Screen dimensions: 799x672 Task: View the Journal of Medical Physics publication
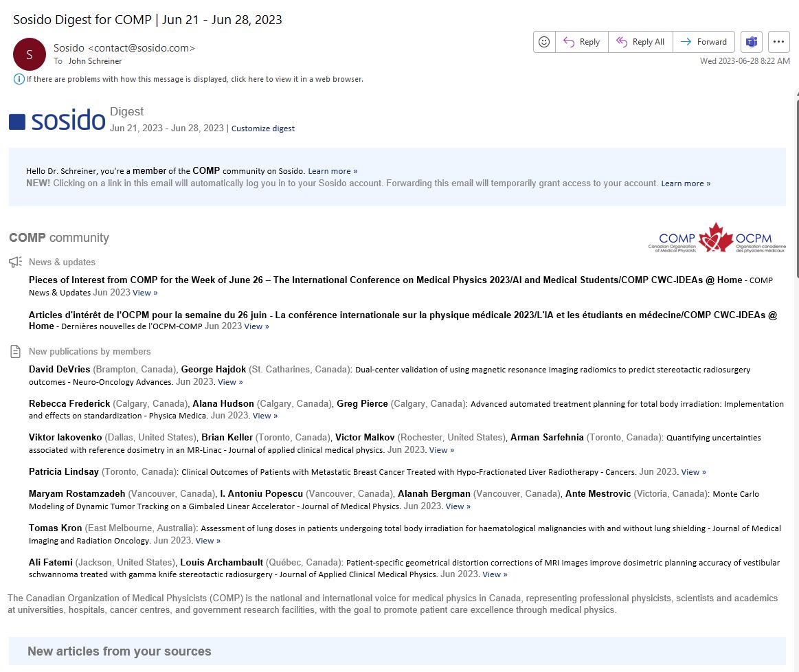(458, 506)
